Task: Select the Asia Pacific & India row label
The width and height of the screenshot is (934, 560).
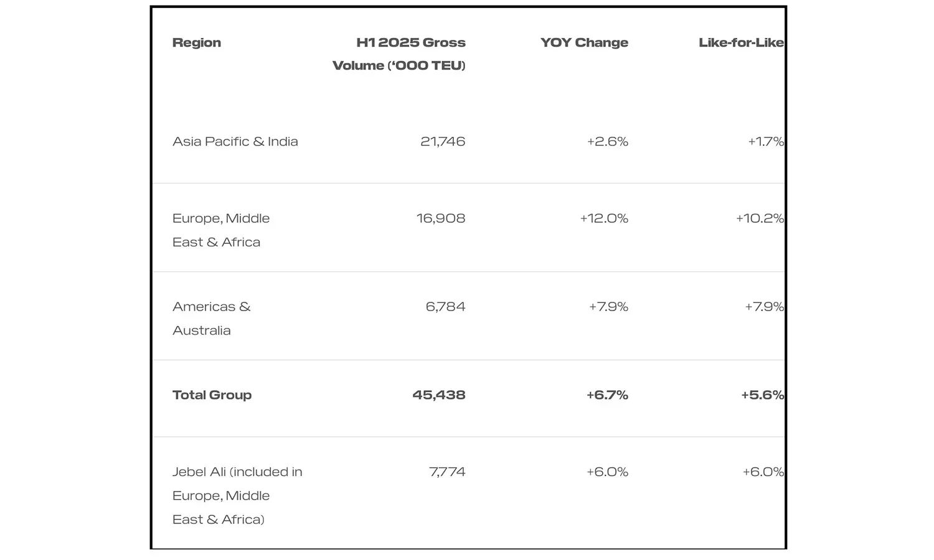Action: (235, 141)
